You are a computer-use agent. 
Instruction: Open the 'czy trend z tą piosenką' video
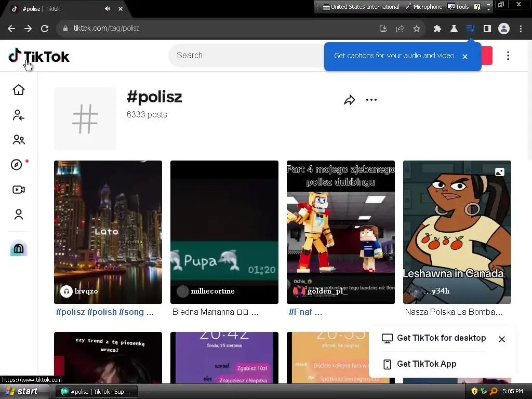point(108,357)
